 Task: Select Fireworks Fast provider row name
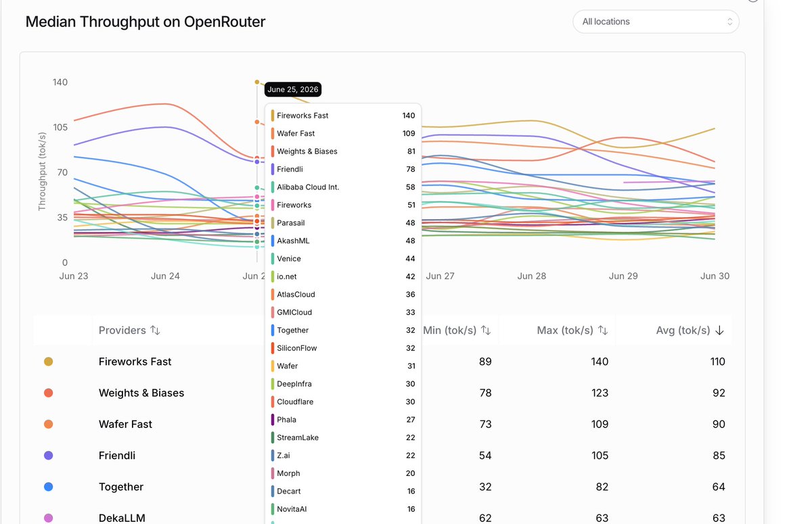[x=135, y=362]
